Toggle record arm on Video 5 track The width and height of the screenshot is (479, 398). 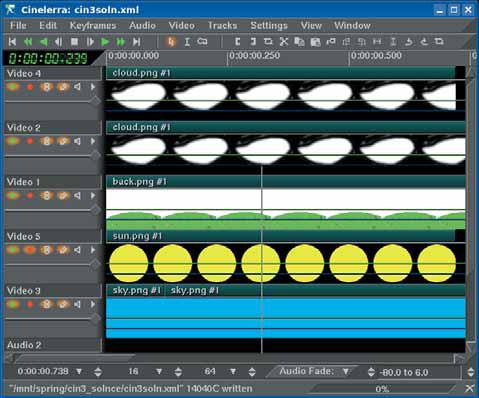(x=30, y=250)
